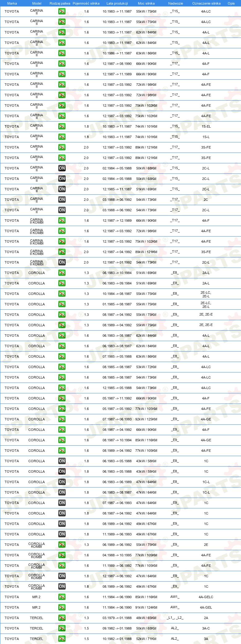This screenshot has width=241, height=644.
Task: Click the 91kW / 124KM power cell
Action: (x=146, y=607)
